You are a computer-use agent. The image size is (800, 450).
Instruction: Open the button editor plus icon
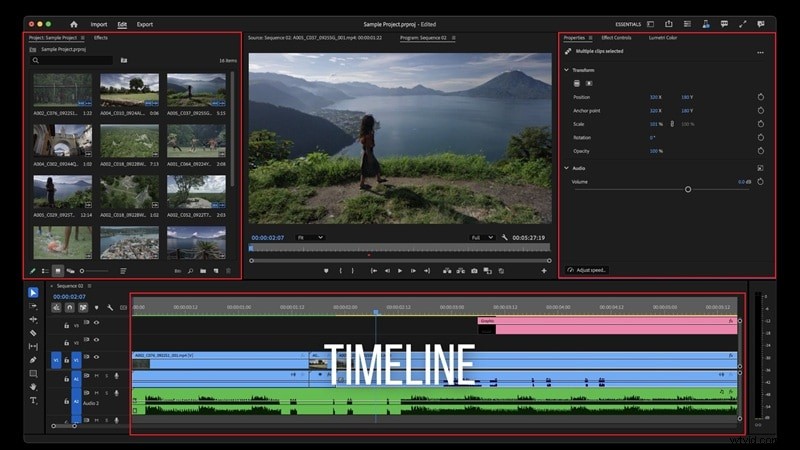tap(544, 271)
